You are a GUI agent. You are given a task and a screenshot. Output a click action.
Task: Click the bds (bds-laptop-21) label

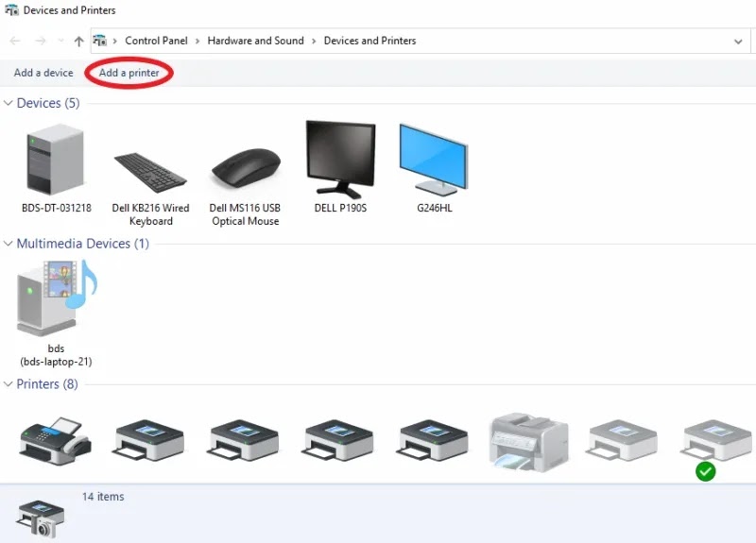56,355
